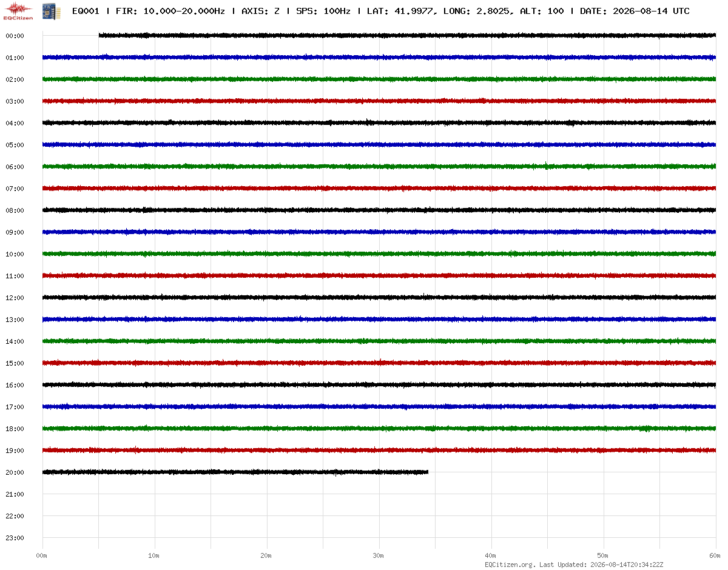Click the 14:00 hour label
728x570 pixels.
15,341
